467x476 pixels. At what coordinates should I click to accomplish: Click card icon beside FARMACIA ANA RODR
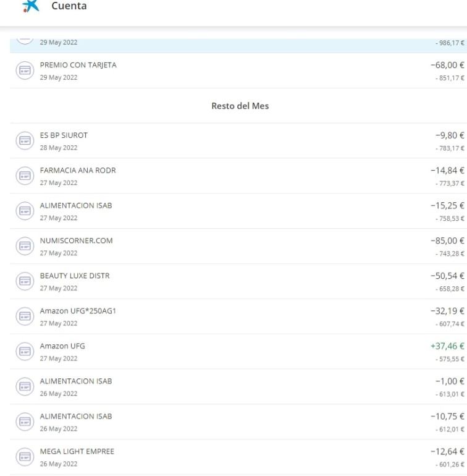point(23,176)
